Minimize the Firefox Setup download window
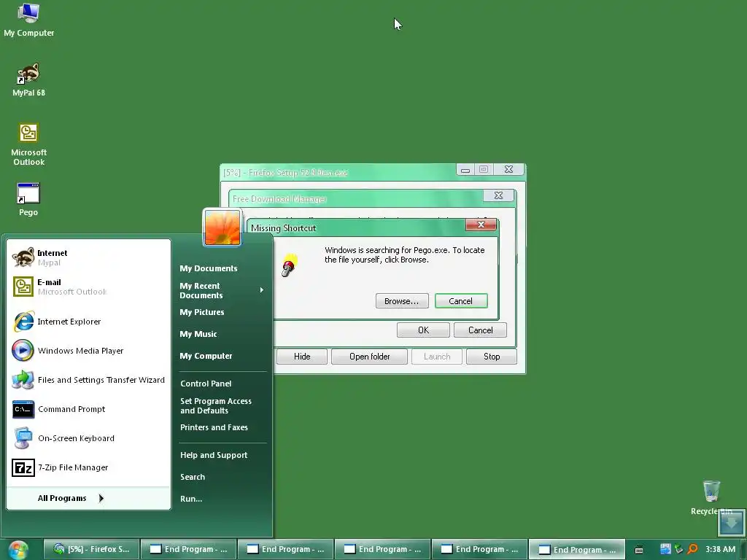747x560 pixels. click(465, 169)
